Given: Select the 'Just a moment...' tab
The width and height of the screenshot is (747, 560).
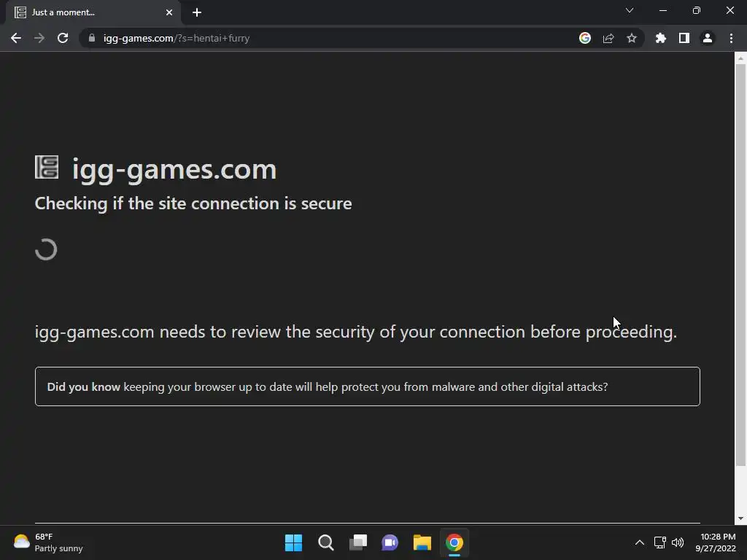Looking at the screenshot, I should point(93,12).
